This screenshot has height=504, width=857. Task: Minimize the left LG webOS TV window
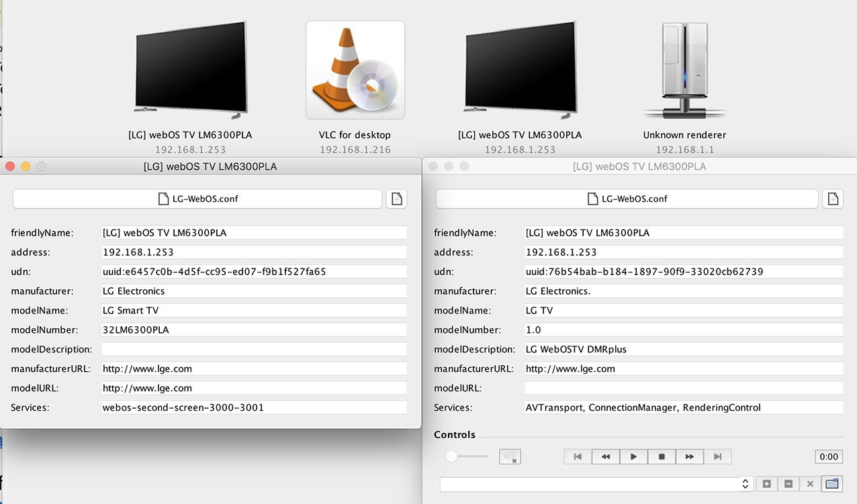[26, 166]
